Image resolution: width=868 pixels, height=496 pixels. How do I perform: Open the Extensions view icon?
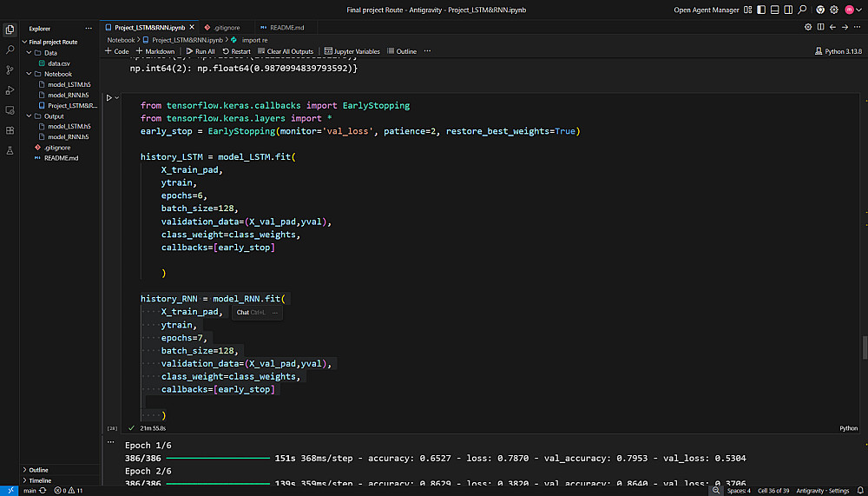[10, 130]
